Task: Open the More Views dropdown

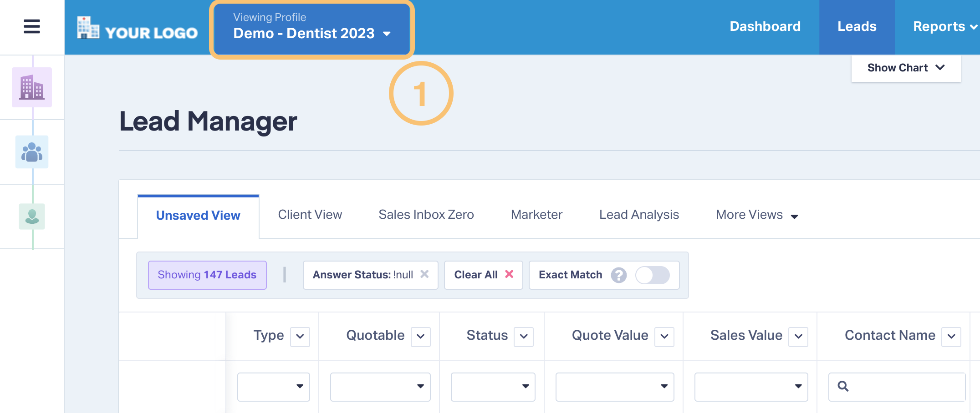Action: 757,215
